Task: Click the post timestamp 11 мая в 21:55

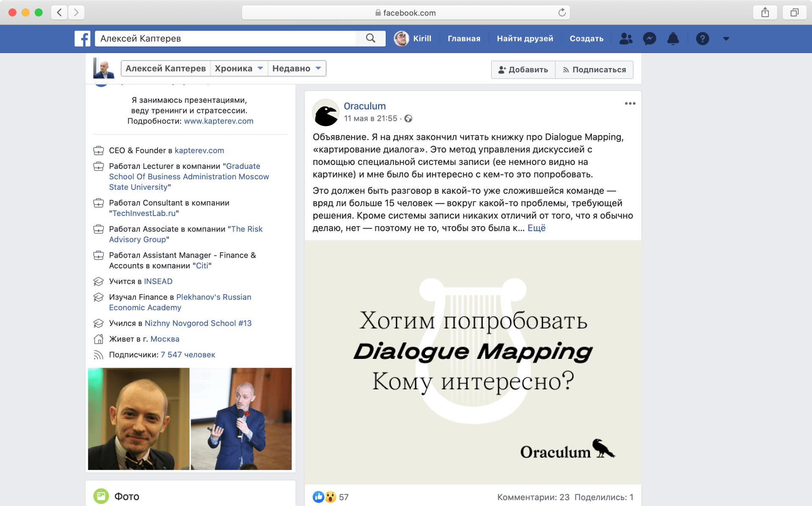Action: pyautogui.click(x=370, y=118)
